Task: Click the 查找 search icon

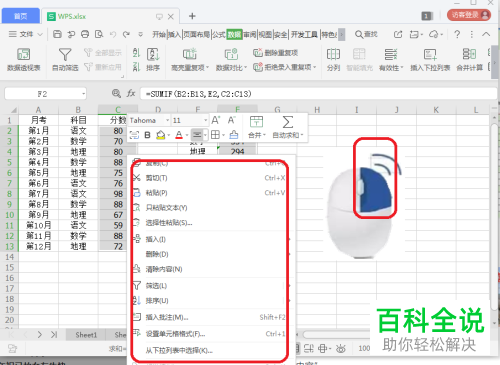Action: (366, 34)
